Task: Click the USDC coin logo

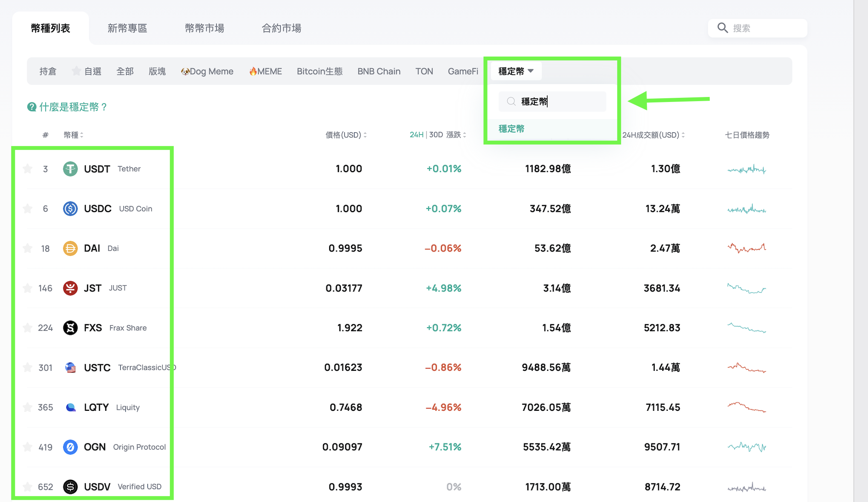Action: (70, 209)
